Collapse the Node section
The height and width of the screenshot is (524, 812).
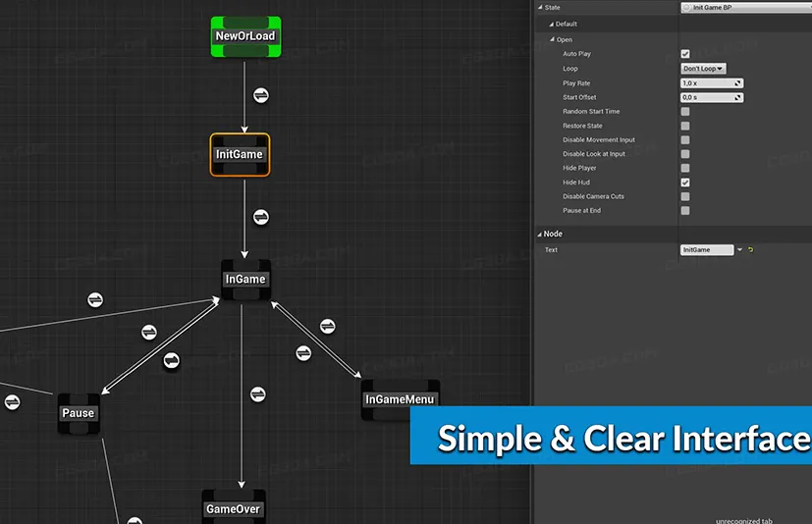click(540, 235)
